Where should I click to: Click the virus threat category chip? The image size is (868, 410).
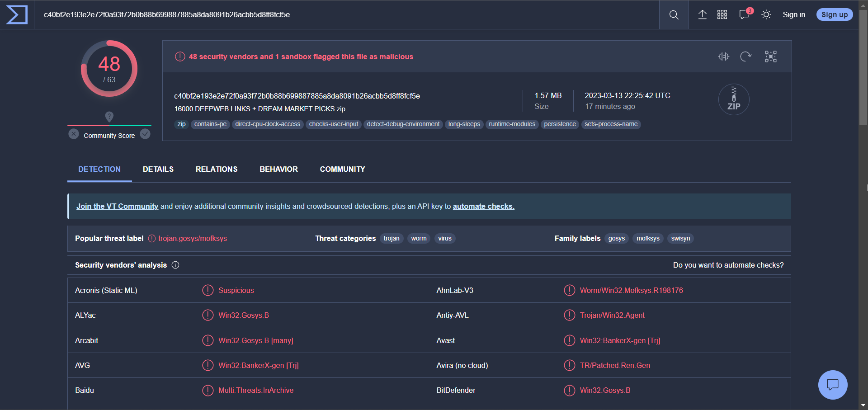pos(445,238)
